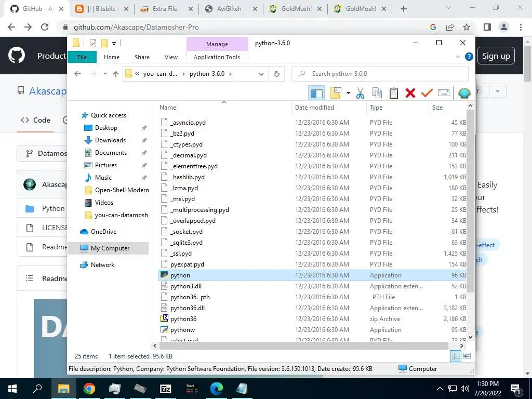Click the Windows Start button
Screen dimensions: 532x399
tap(12, 389)
